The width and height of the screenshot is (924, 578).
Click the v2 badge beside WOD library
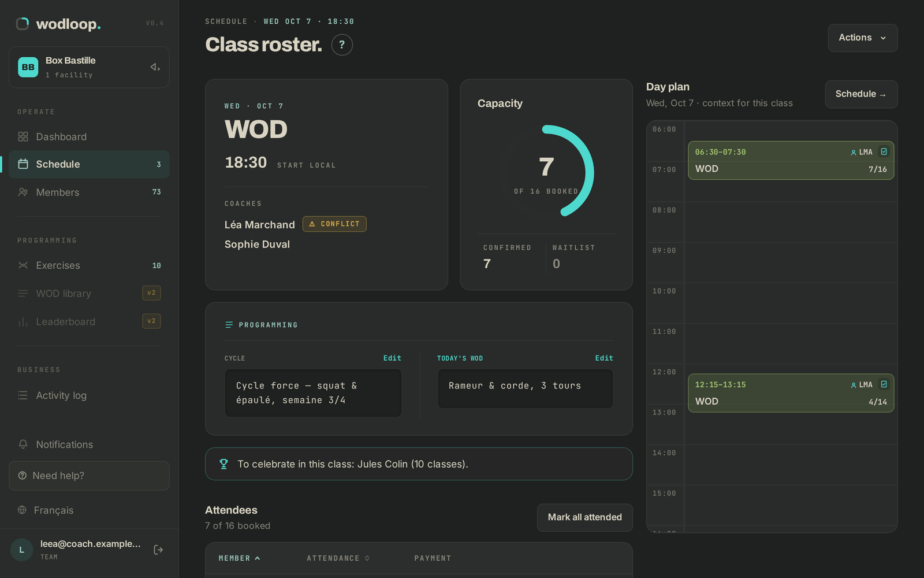[151, 293]
